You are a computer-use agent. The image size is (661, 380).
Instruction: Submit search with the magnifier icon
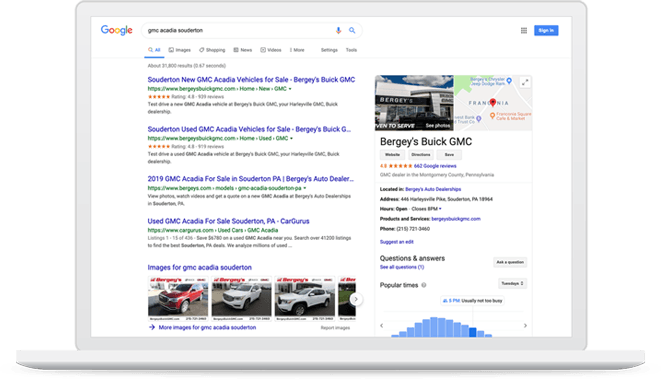(x=352, y=30)
